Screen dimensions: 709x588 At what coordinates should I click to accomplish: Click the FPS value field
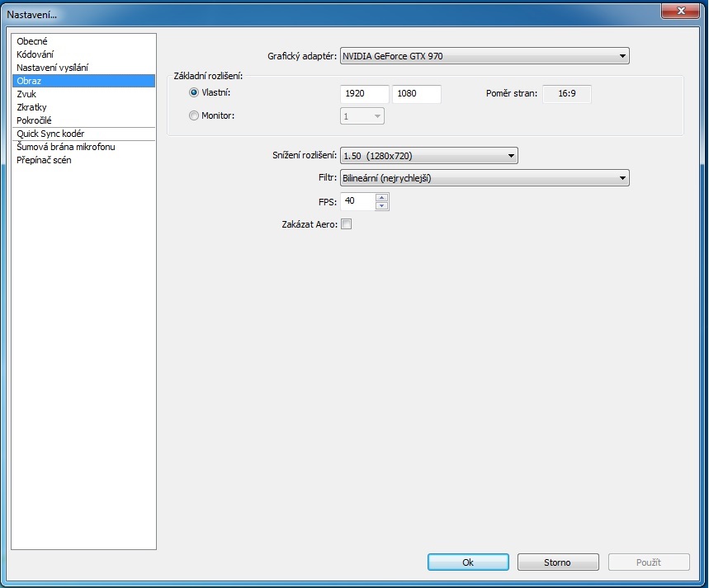coord(357,201)
